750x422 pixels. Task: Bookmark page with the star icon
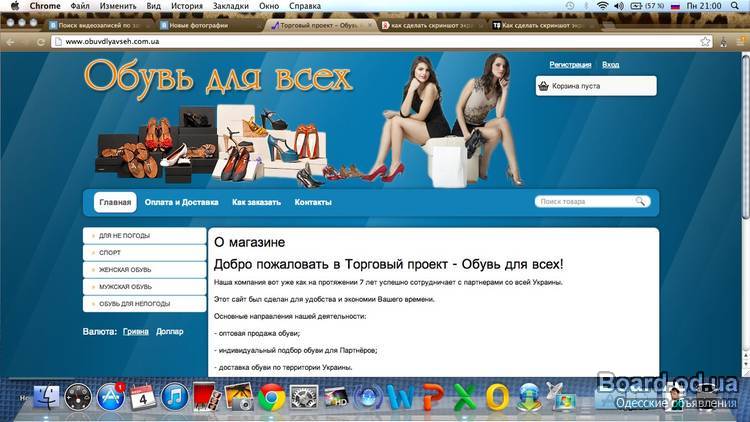pos(705,42)
